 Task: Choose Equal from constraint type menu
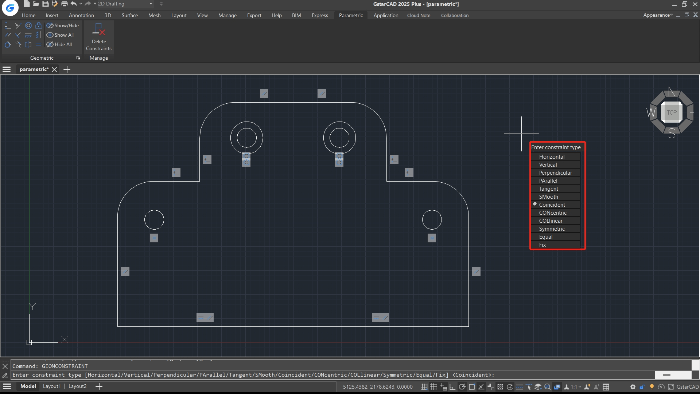[556, 237]
